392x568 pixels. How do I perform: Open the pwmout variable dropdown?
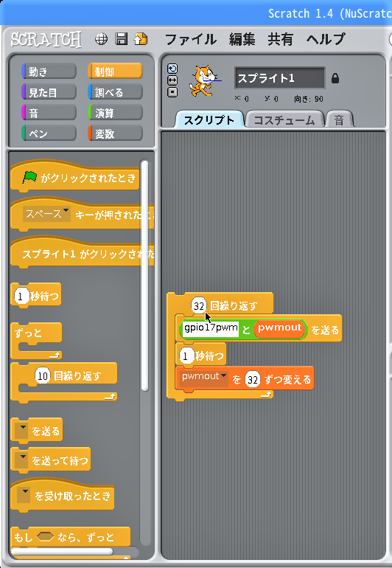[x=204, y=378]
